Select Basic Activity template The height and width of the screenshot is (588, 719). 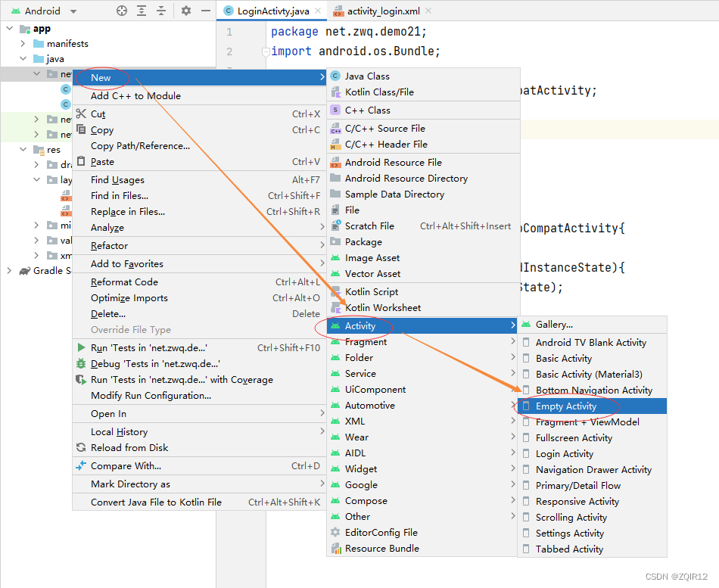[592, 358]
